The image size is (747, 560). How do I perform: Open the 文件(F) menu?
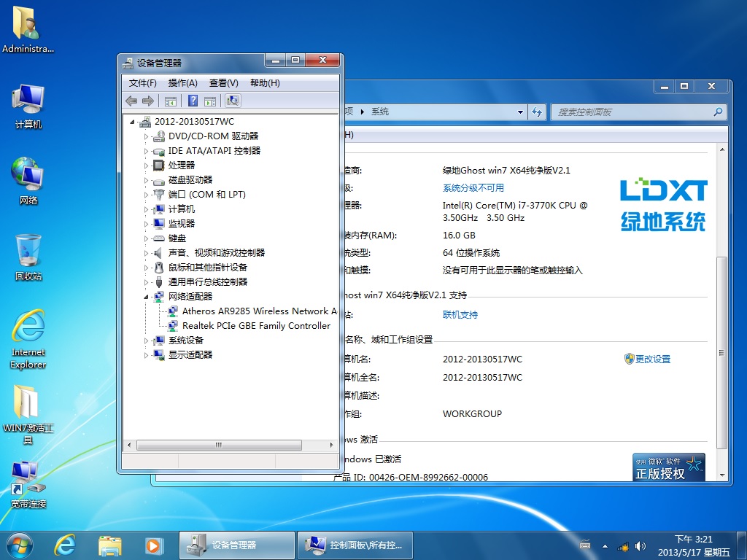coord(142,83)
